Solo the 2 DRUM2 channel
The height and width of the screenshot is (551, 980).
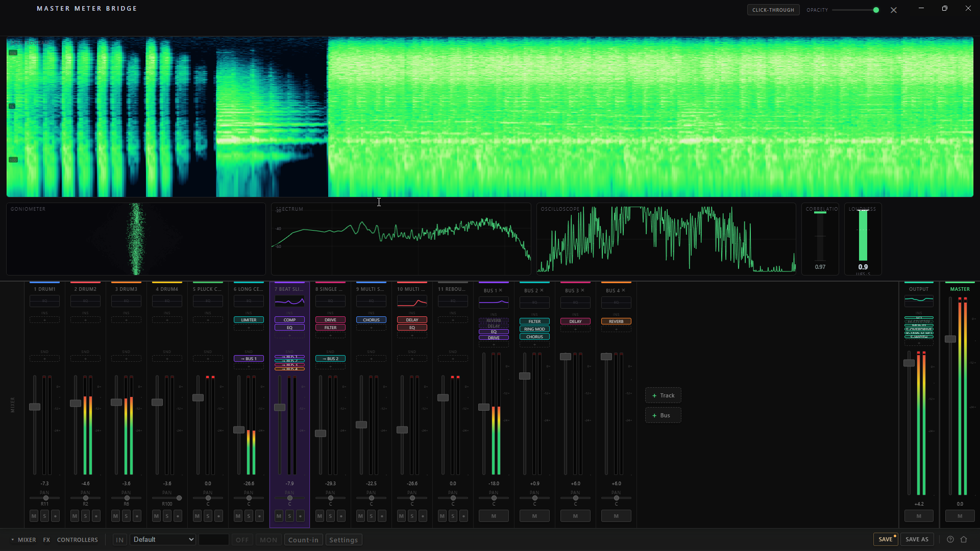[85, 516]
